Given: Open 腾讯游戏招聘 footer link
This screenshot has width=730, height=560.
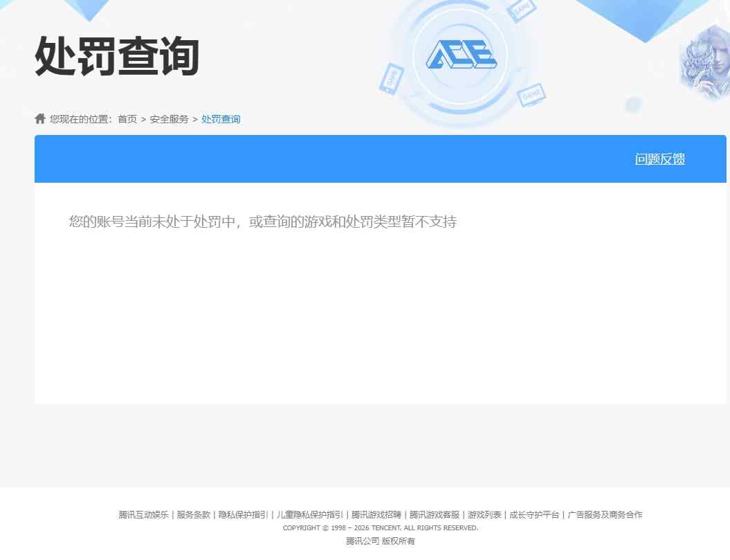Looking at the screenshot, I should (376, 515).
